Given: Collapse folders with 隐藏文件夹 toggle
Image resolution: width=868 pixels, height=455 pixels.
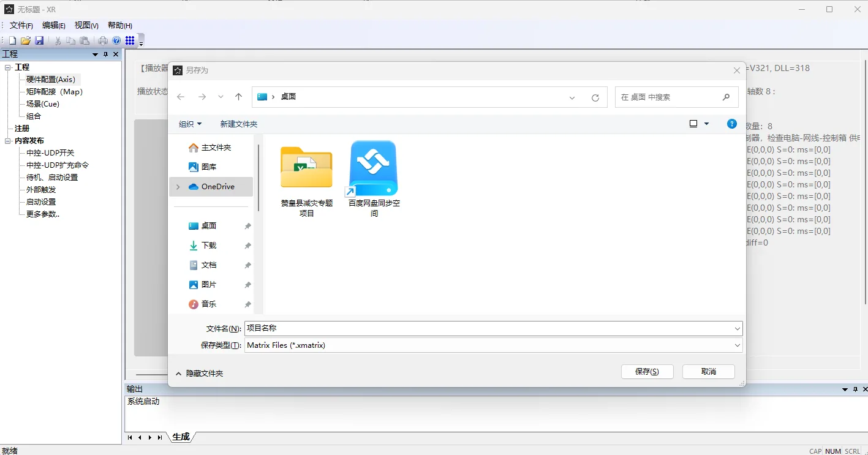Looking at the screenshot, I should [199, 374].
